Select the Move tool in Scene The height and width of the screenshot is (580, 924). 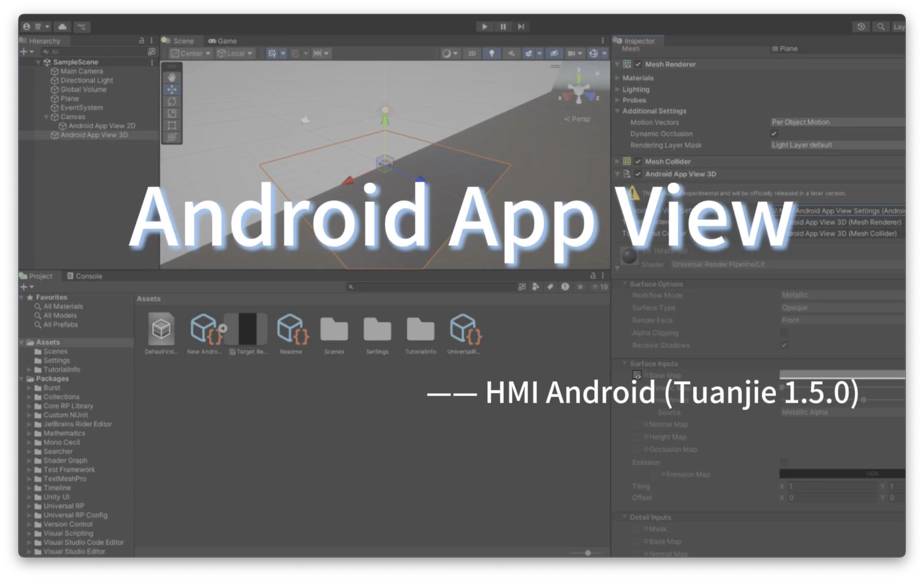click(x=172, y=89)
